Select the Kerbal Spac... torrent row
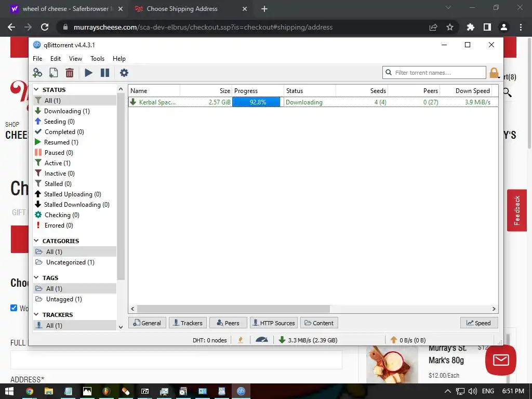The image size is (532, 399). 313,102
